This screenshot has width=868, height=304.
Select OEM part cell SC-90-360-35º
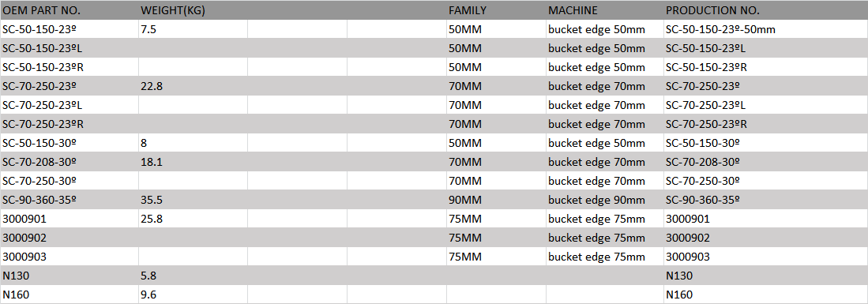point(70,199)
